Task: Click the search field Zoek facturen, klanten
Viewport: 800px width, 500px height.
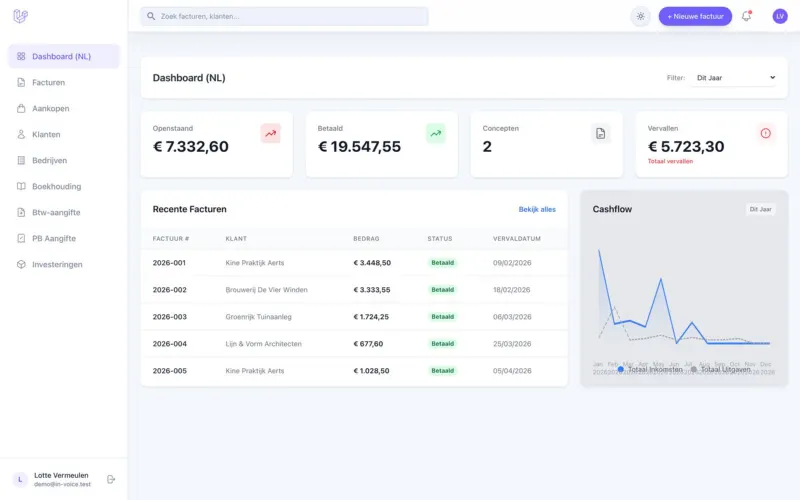Action: tap(284, 16)
